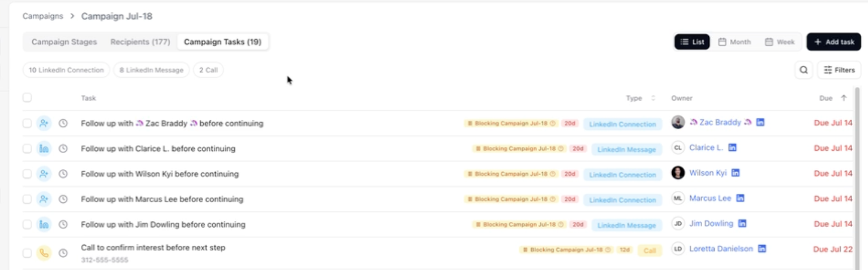The image size is (868, 270).
Task: Open Jim Dowling's LinkedIn profile icon
Action: tap(742, 224)
